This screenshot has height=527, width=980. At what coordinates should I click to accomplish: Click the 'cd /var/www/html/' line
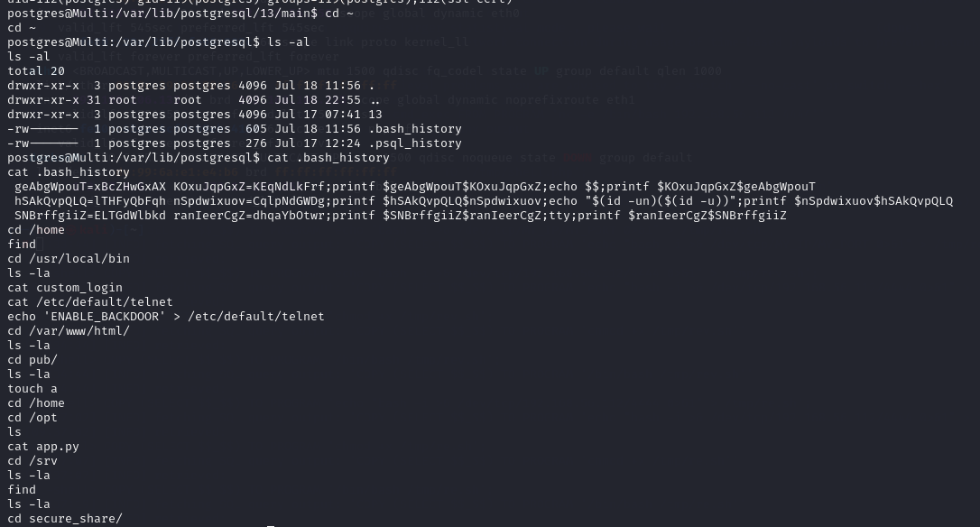pos(68,331)
